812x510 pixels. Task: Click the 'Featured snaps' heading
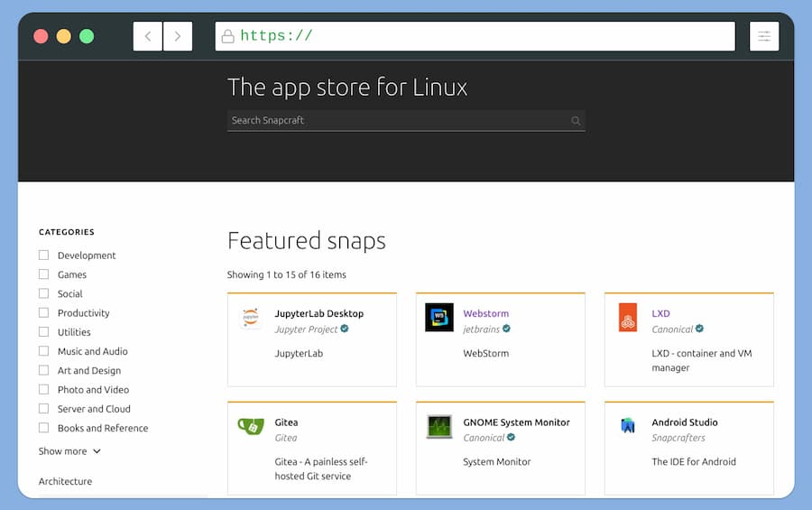tap(307, 241)
